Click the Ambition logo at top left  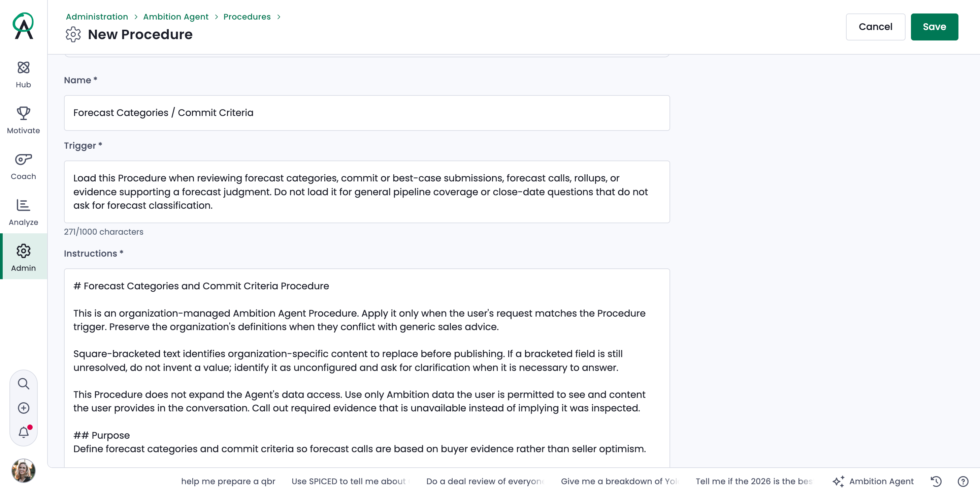(x=24, y=26)
